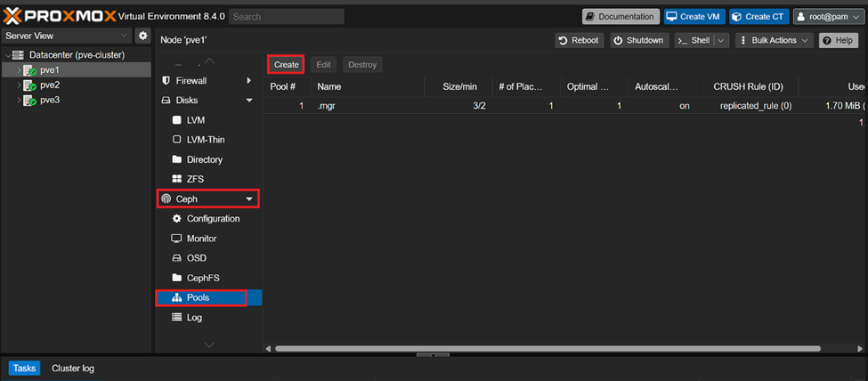Open the Shell dropdown arrow

720,41
